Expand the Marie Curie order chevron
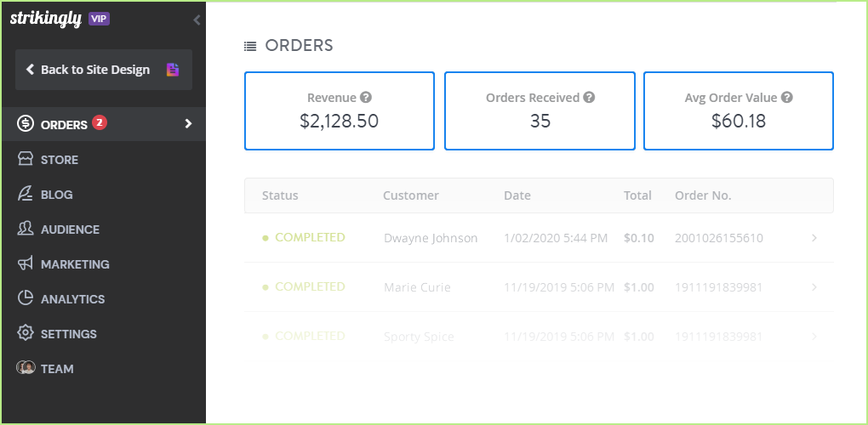This screenshot has height=425, width=868. coord(814,287)
